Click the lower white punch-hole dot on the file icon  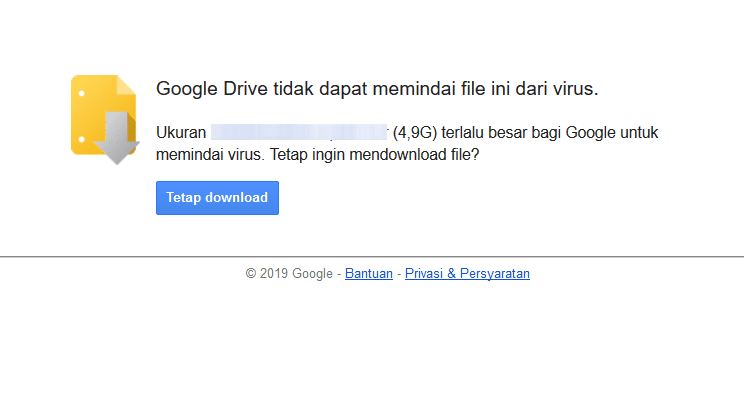click(82, 139)
